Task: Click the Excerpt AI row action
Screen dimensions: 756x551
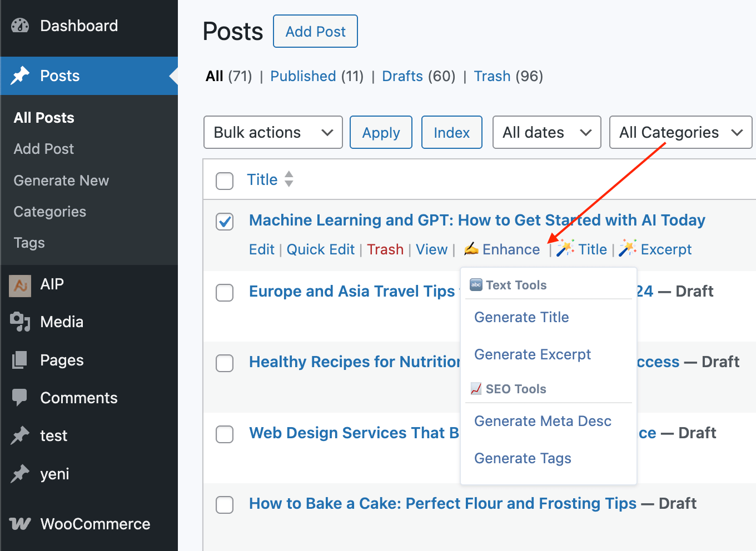Action: [x=666, y=249]
